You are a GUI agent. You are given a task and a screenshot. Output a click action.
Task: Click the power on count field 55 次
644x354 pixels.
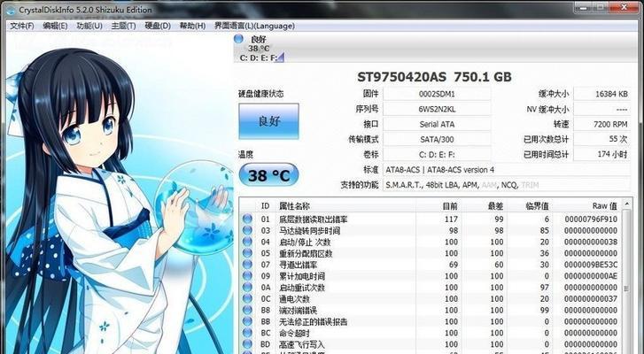click(x=601, y=140)
